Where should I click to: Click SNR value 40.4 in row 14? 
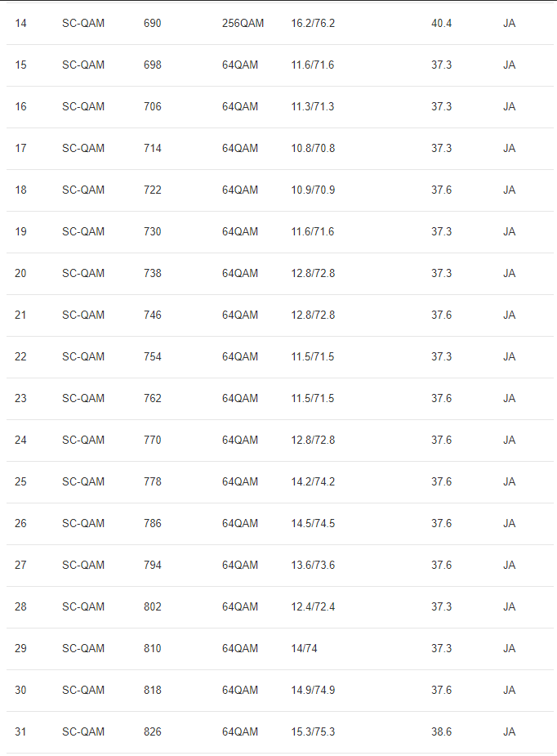click(x=441, y=23)
